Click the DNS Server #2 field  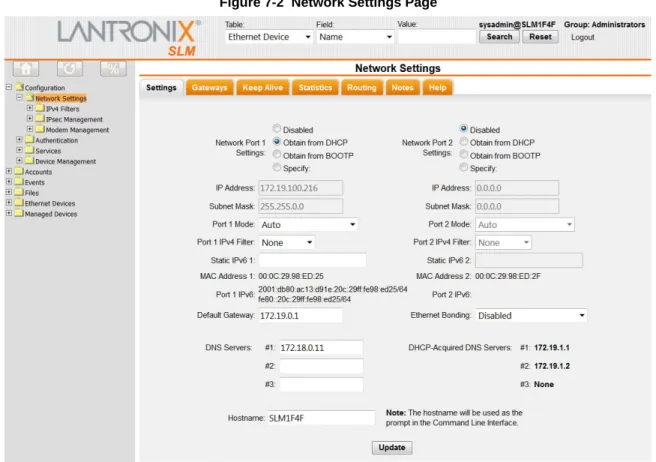coord(321,366)
